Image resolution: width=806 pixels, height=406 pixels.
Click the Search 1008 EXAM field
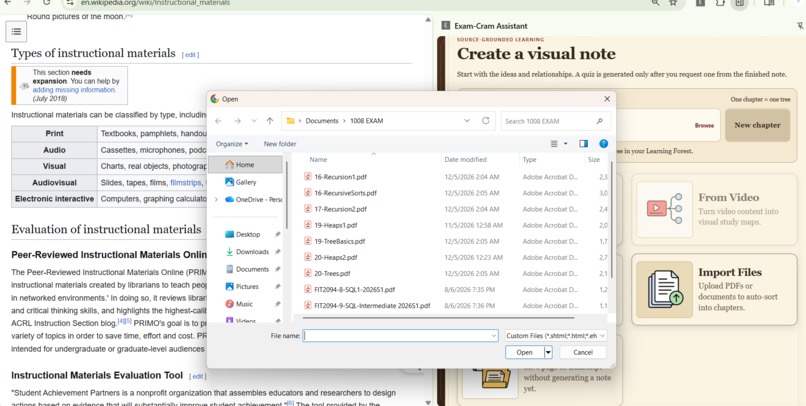coord(554,121)
